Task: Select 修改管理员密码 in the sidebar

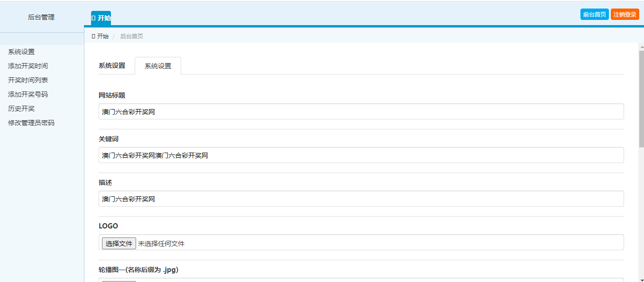Action: click(x=31, y=123)
